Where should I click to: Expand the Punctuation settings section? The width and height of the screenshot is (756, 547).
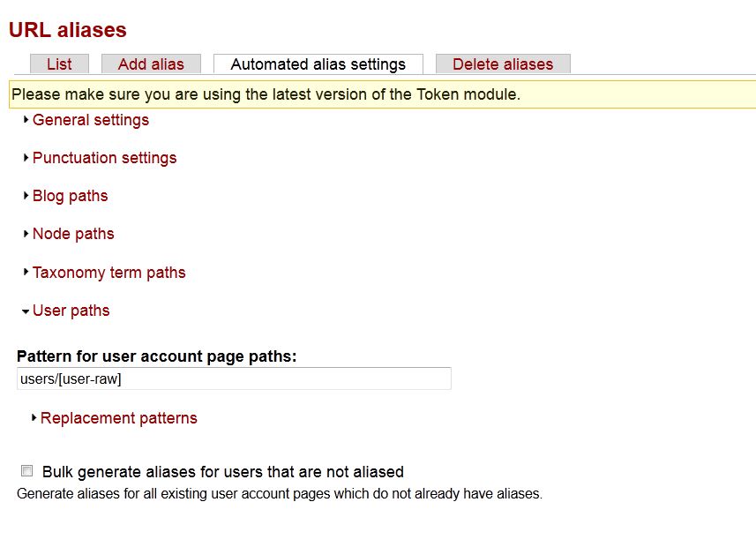104,158
